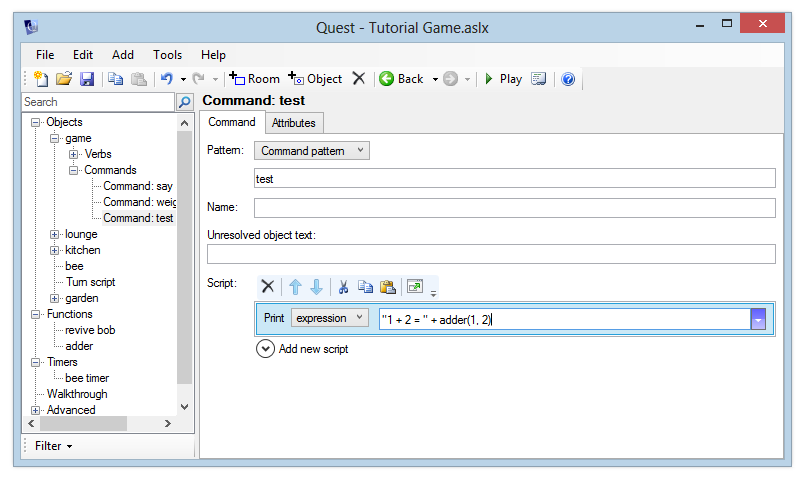The width and height of the screenshot is (805, 482).
Task: Select the adder function
Action: pyautogui.click(x=79, y=346)
